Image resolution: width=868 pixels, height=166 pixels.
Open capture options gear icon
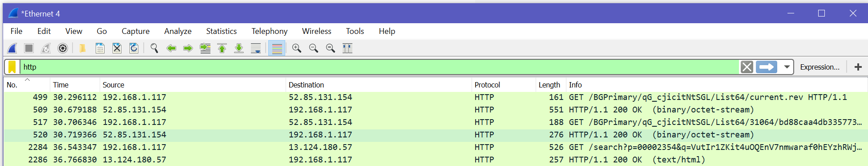click(63, 48)
